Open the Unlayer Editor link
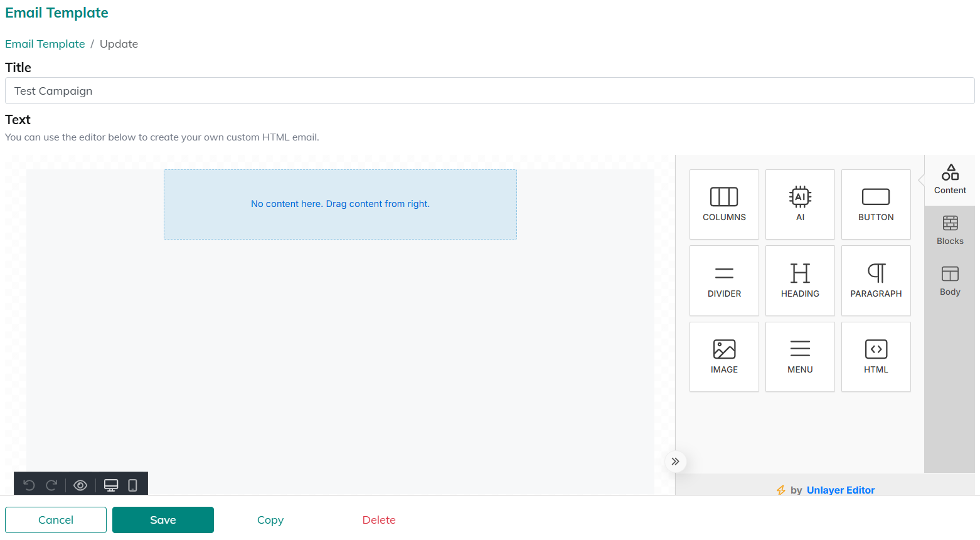This screenshot has height=540, width=980. coord(840,490)
